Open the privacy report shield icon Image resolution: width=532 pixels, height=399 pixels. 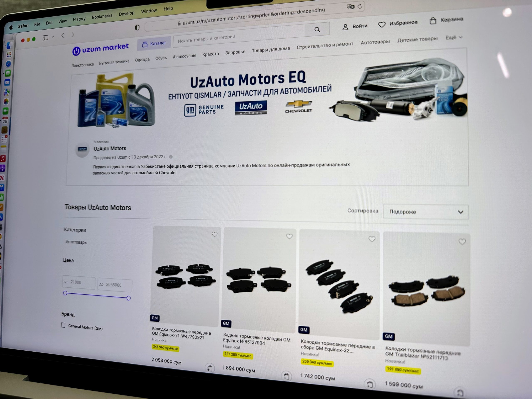(137, 28)
